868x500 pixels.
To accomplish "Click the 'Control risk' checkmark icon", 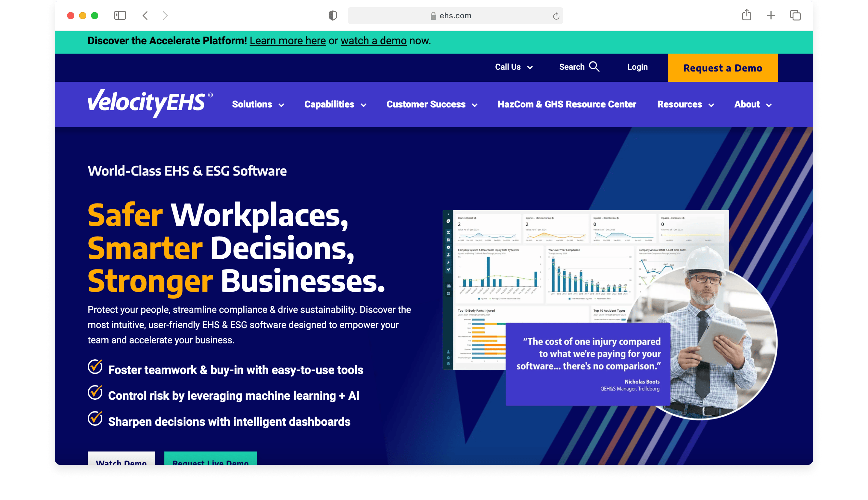I will pos(95,392).
